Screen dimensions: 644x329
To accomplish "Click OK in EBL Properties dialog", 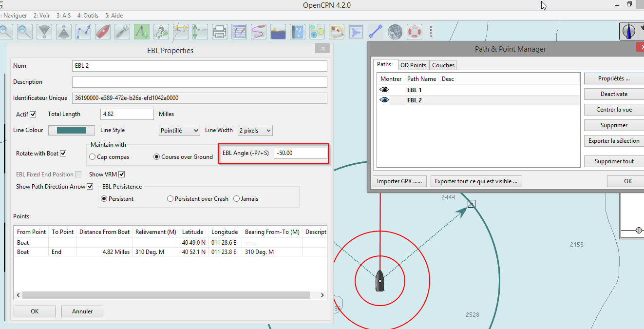I will pos(35,311).
